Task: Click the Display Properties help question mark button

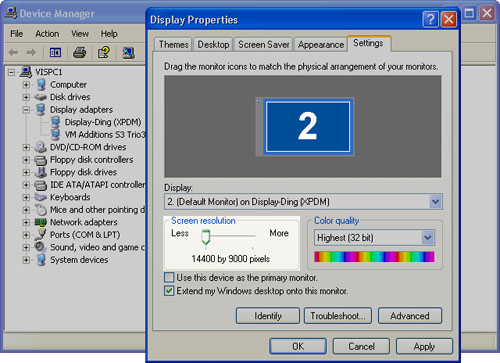Action: click(430, 19)
